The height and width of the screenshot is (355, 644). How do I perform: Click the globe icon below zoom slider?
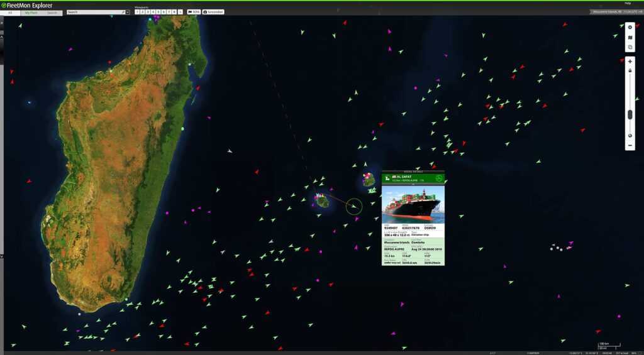coord(630,135)
